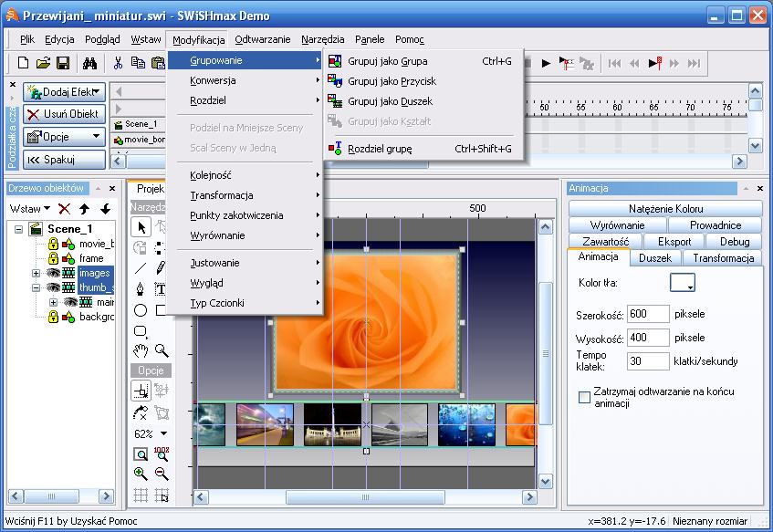Select the Ellipse drawing tool
The height and width of the screenshot is (532, 773).
(141, 311)
